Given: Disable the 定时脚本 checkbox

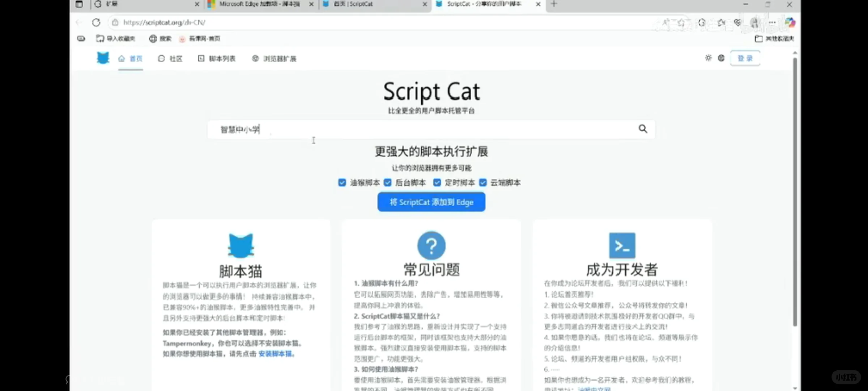Looking at the screenshot, I should tap(437, 182).
